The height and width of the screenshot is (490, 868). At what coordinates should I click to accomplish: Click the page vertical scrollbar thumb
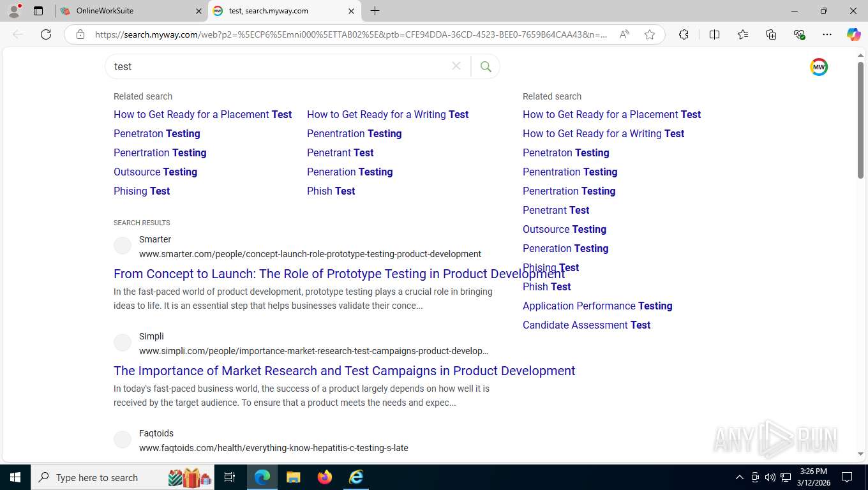[860, 120]
